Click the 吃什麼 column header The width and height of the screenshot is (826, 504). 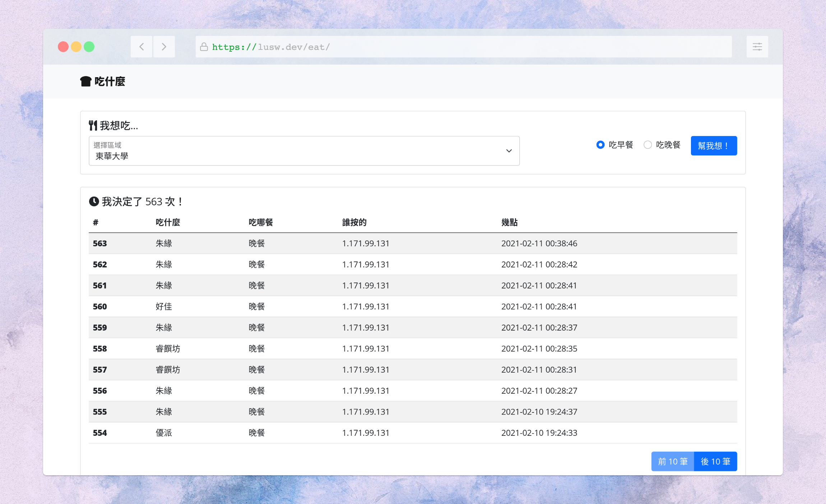click(x=168, y=222)
